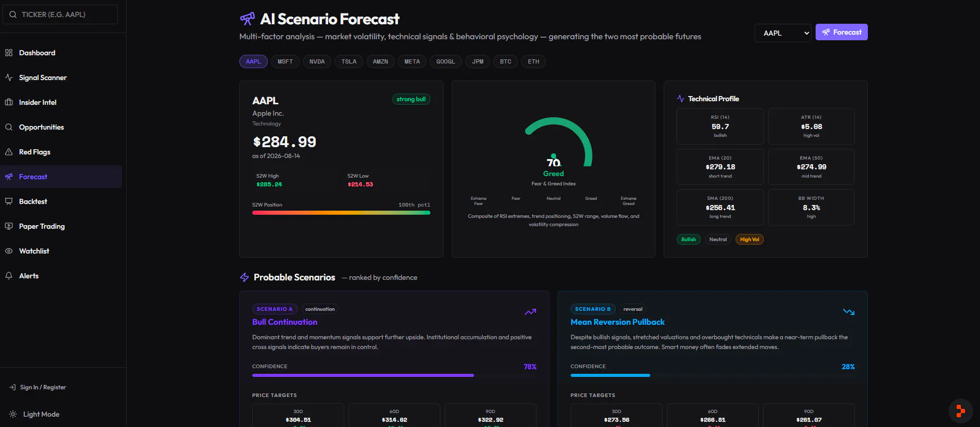This screenshot has height=427, width=980.
Task: Choose the TSLA ticker chip
Action: click(349, 61)
